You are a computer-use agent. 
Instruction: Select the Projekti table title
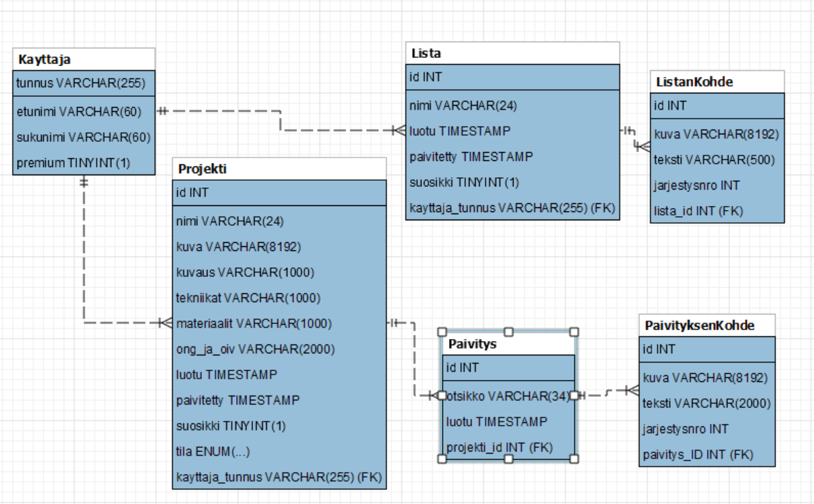click(x=279, y=168)
